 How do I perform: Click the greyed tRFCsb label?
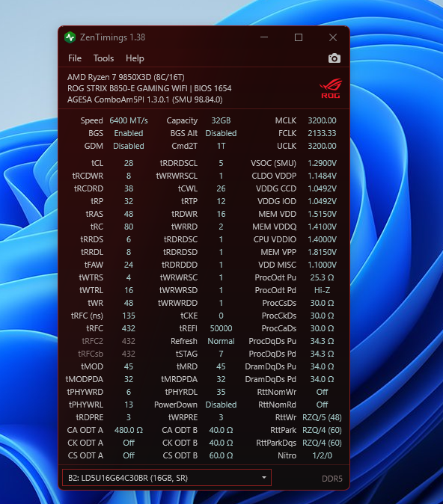click(91, 354)
